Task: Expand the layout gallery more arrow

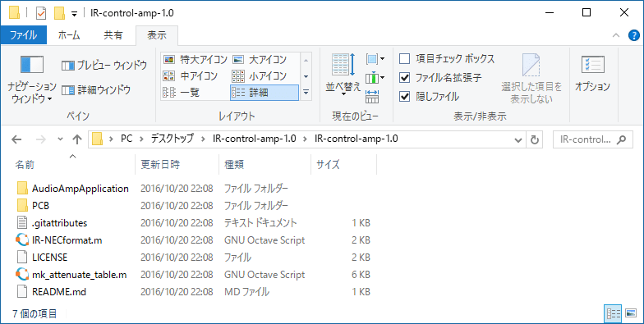Action: tap(306, 94)
